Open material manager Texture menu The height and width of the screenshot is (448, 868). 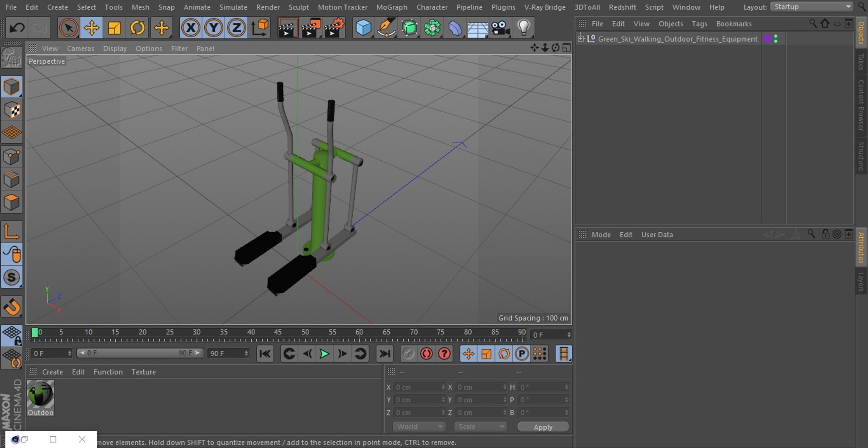point(143,372)
